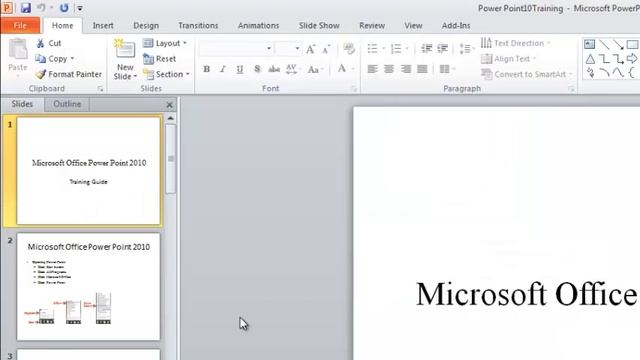Toggle Text Shadow formatting

(257, 69)
